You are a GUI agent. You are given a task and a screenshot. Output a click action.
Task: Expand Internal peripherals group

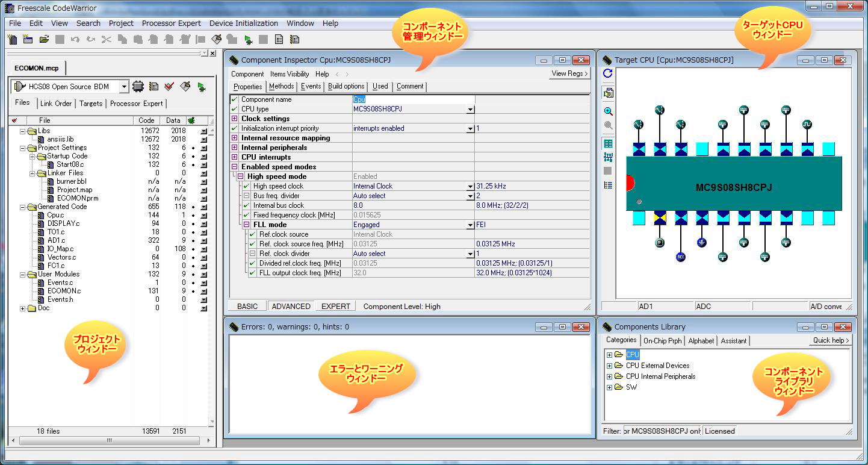(x=235, y=148)
